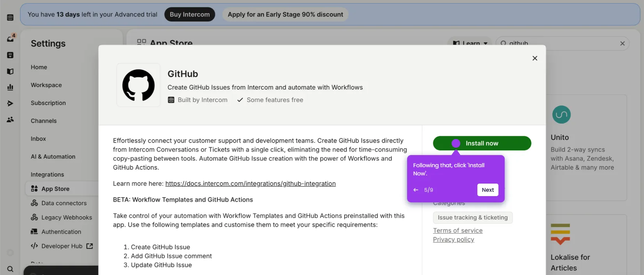Viewport: 644px width, 275px height.
Task: Click the Unito app card title
Action: (560, 137)
